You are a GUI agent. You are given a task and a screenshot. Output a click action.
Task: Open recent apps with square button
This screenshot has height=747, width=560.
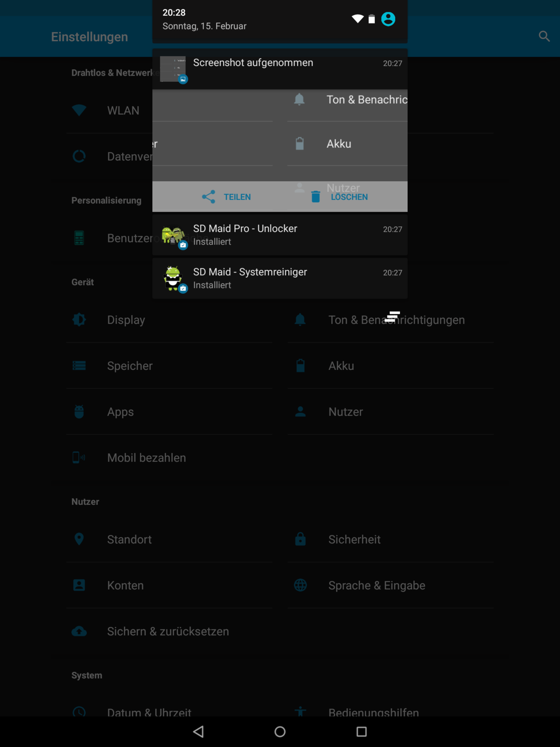(x=361, y=732)
